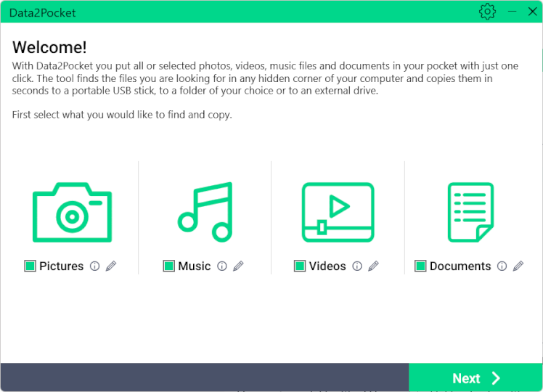Click the large camera Pictures icon

[72, 212]
